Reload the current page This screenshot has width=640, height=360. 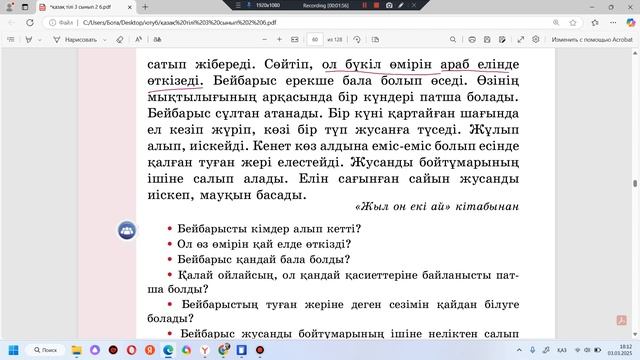coord(30,22)
